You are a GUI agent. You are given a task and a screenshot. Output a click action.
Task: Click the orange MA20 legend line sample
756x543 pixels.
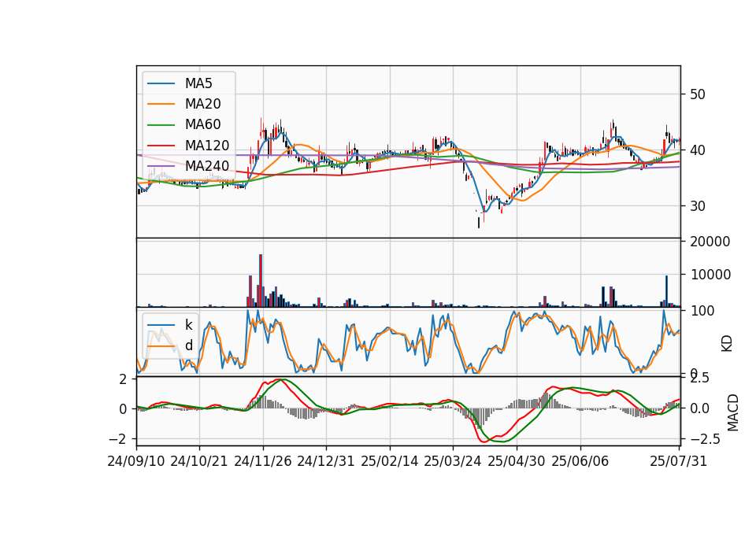click(x=161, y=104)
